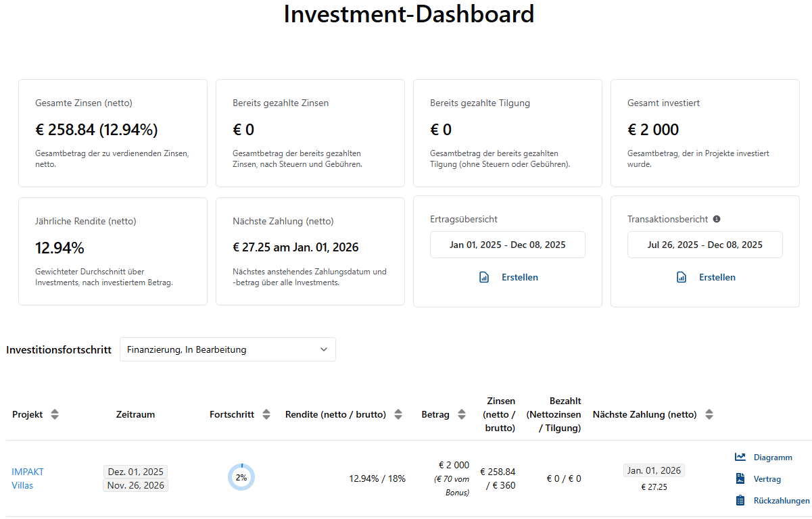Sort table by Betrag column
The width and height of the screenshot is (812, 519).
click(462, 414)
